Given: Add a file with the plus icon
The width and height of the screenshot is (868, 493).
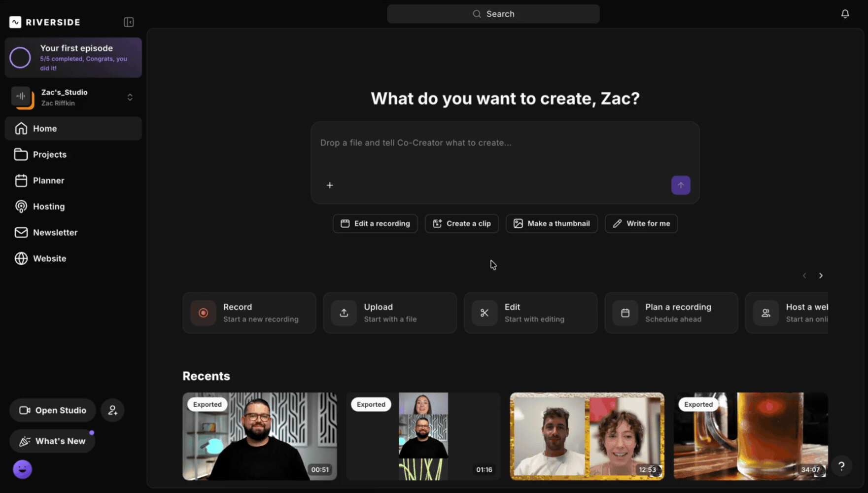Looking at the screenshot, I should [330, 185].
